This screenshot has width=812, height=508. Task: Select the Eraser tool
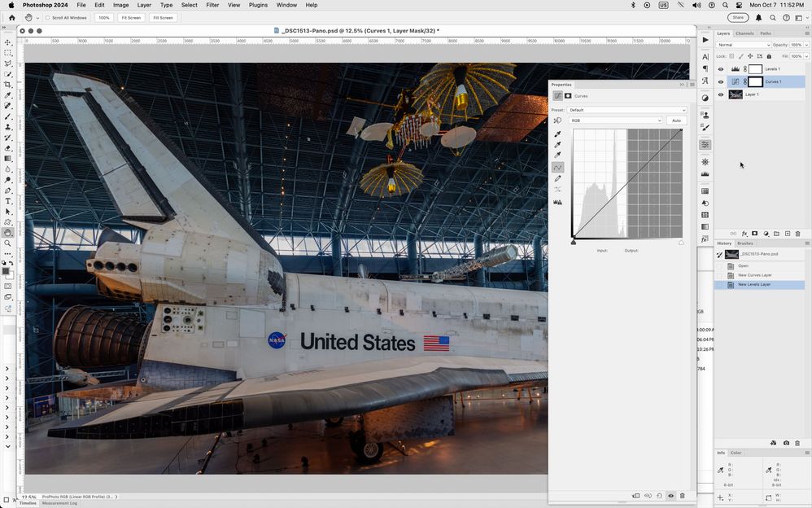[8, 148]
